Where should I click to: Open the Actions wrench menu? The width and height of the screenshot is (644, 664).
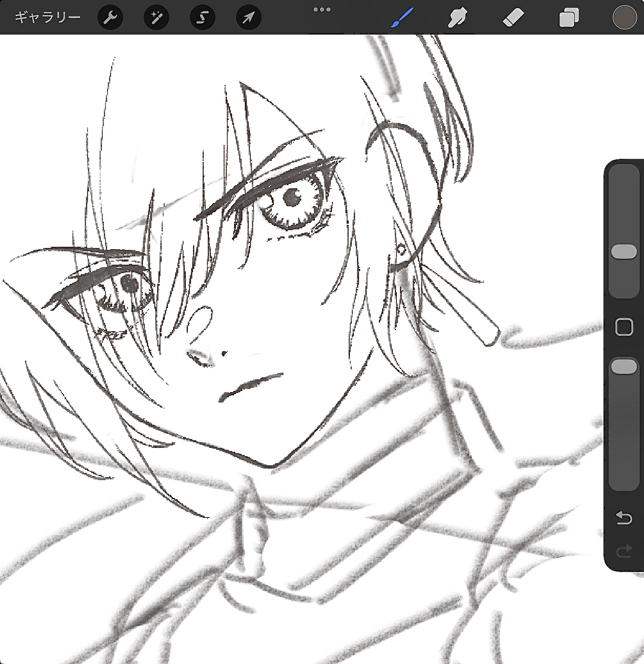(110, 18)
